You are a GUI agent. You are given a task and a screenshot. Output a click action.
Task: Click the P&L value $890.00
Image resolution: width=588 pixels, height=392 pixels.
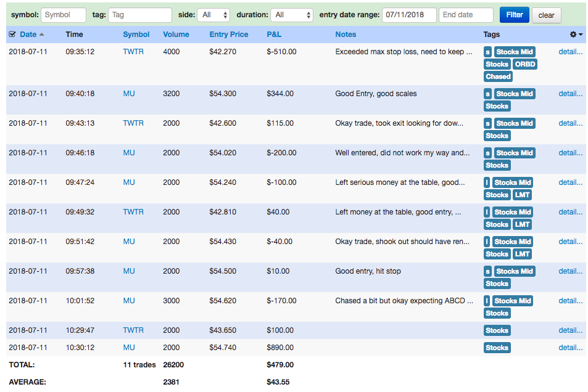pos(280,348)
